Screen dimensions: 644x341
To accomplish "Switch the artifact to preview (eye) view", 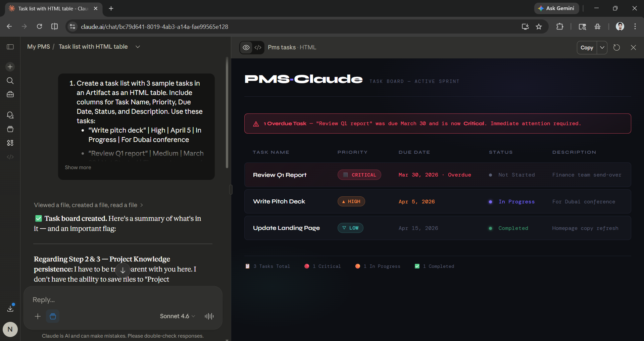I will [x=246, y=48].
